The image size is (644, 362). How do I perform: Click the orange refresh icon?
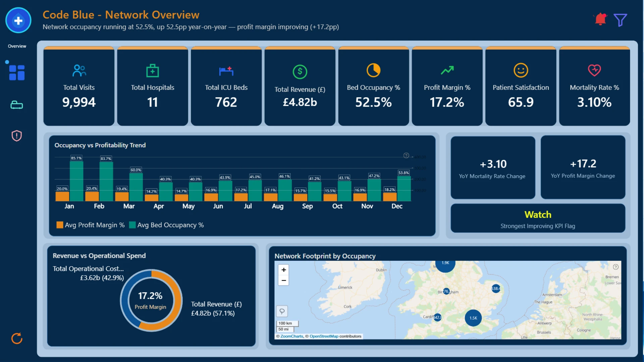[x=17, y=339]
